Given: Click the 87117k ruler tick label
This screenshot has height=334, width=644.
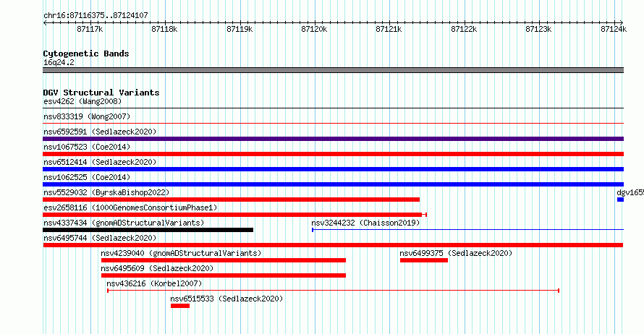Looking at the screenshot, I should 90,29.
